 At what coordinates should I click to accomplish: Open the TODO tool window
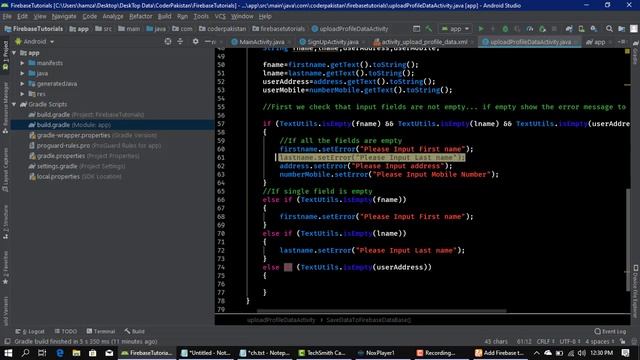(x=65, y=331)
